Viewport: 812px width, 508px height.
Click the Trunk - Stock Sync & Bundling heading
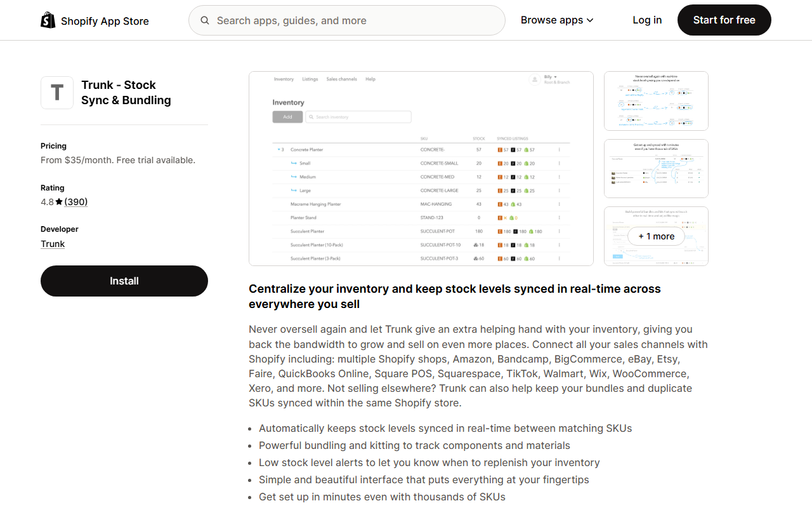tap(126, 93)
